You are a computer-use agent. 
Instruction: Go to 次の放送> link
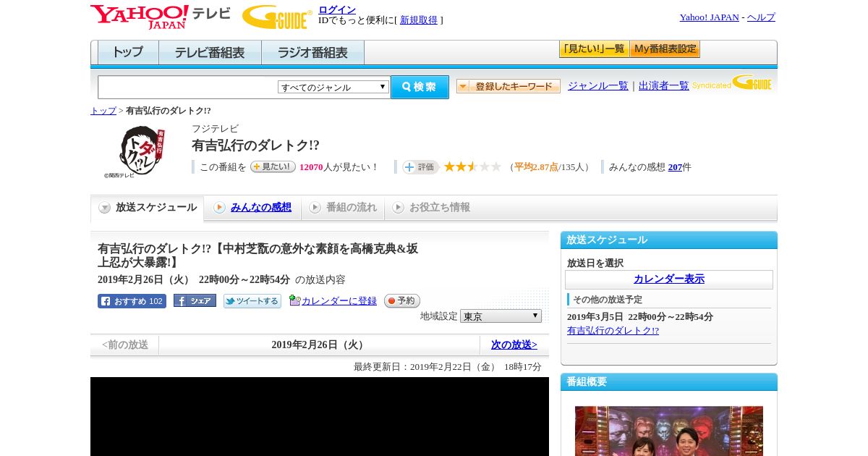click(x=514, y=345)
